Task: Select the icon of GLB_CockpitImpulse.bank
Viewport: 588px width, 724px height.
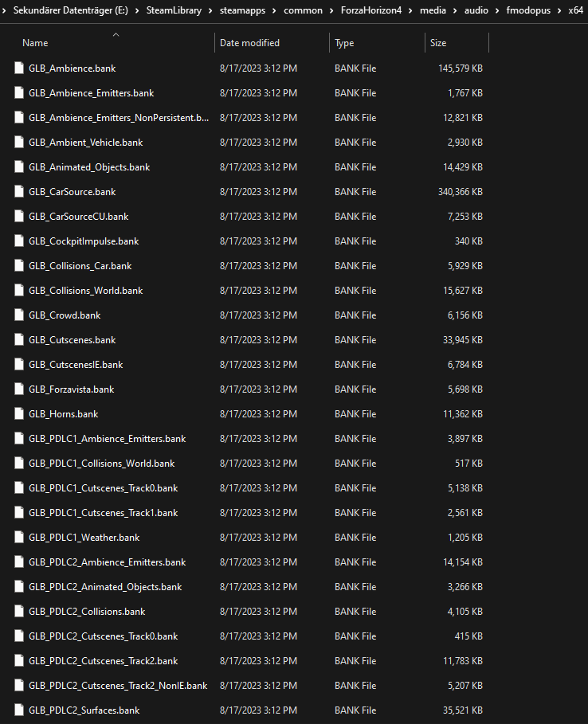Action: [19, 241]
